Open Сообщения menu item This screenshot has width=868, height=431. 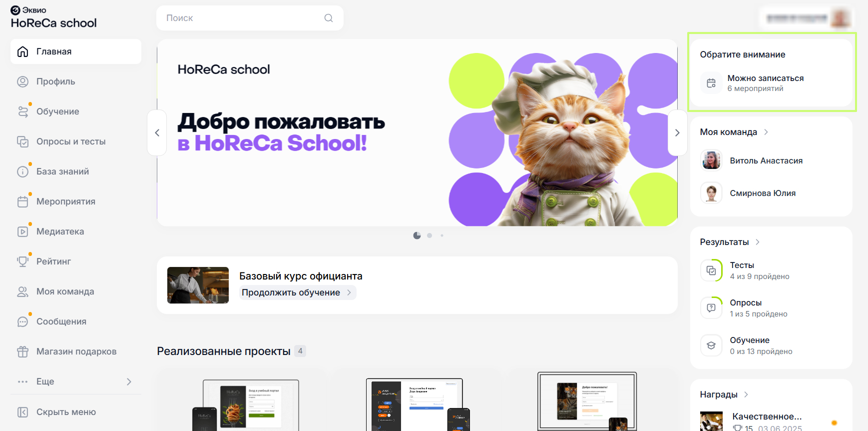click(x=76, y=321)
